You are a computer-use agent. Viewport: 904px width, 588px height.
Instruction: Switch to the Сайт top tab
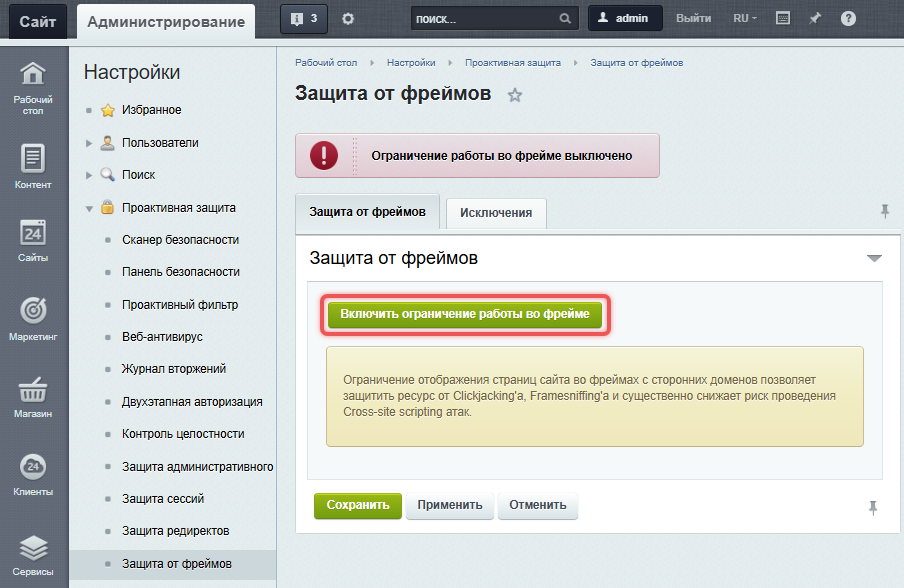point(38,21)
